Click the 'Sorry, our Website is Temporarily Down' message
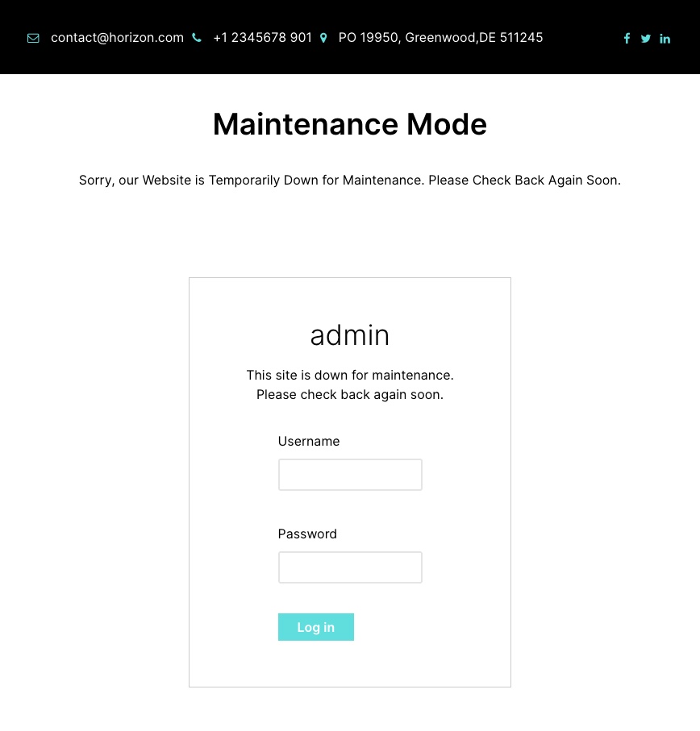This screenshot has height=731, width=700. click(349, 181)
